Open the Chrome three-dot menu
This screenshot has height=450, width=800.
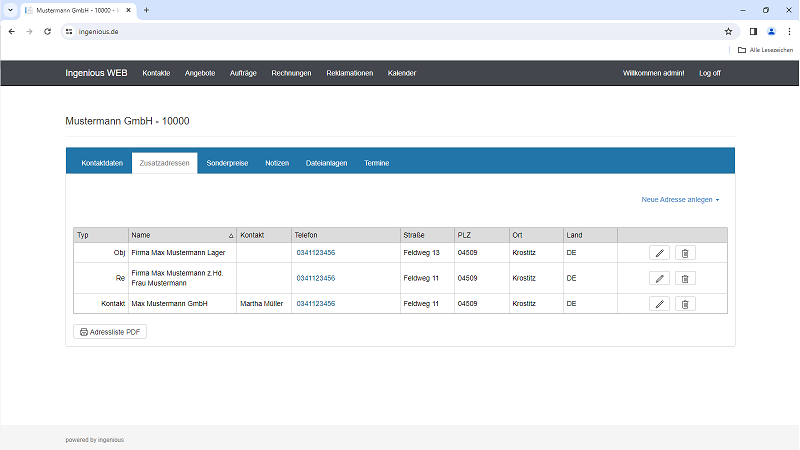click(x=789, y=32)
